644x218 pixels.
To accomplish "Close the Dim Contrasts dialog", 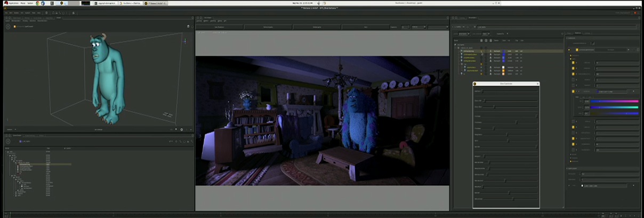I will pyautogui.click(x=537, y=83).
